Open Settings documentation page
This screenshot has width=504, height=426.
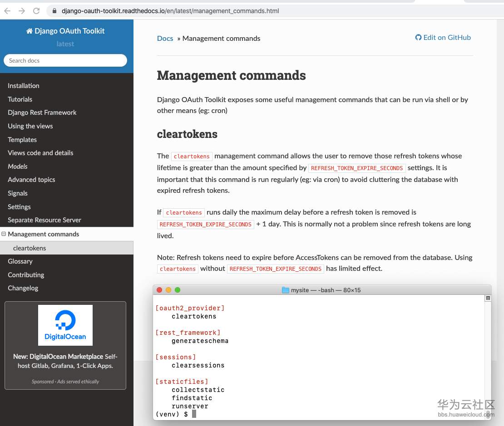pos(19,207)
